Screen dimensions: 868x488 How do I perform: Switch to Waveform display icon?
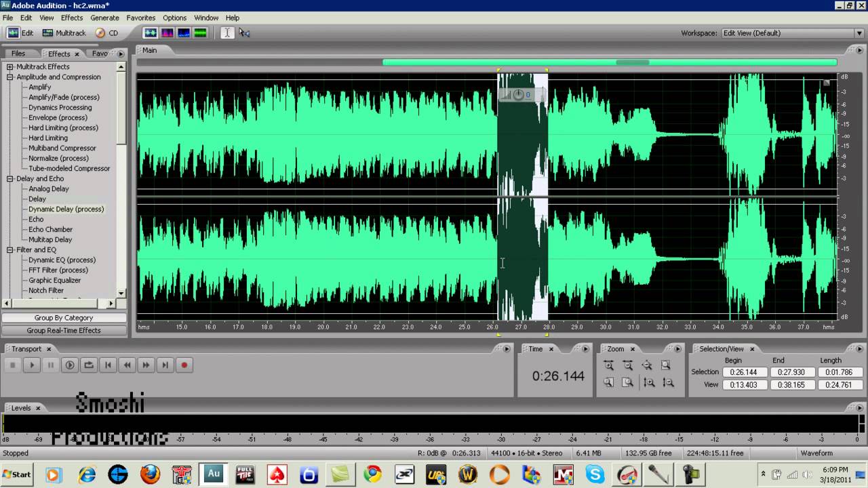click(151, 33)
